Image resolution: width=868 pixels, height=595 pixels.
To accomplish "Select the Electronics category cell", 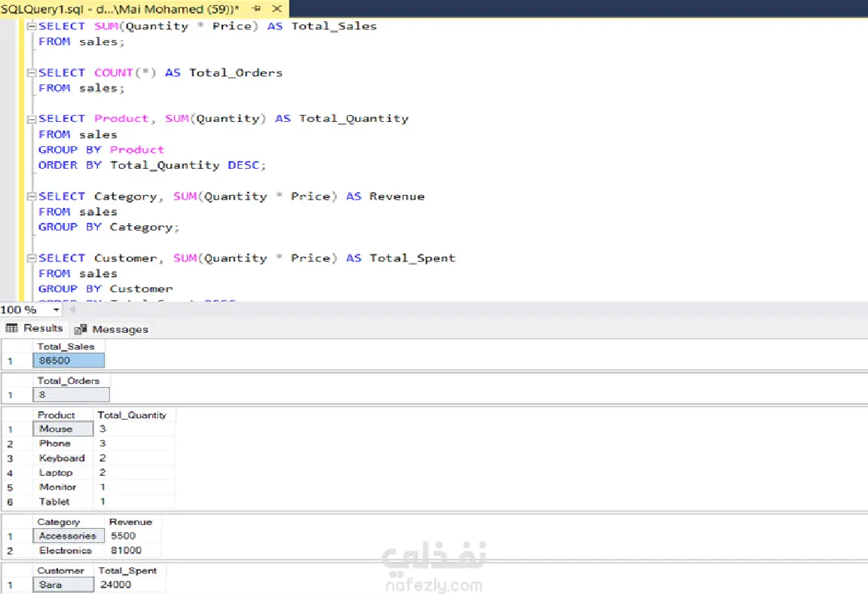I will [x=69, y=550].
